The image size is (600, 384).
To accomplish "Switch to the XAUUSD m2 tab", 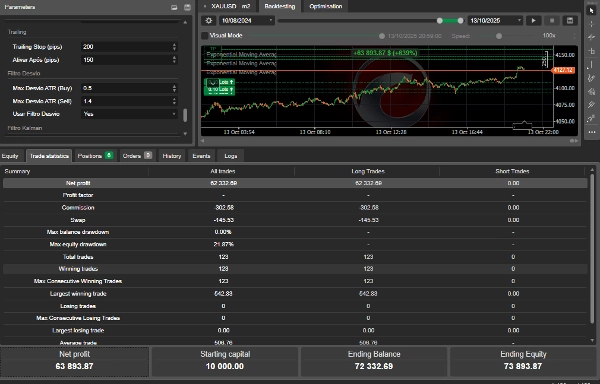I will coord(231,7).
